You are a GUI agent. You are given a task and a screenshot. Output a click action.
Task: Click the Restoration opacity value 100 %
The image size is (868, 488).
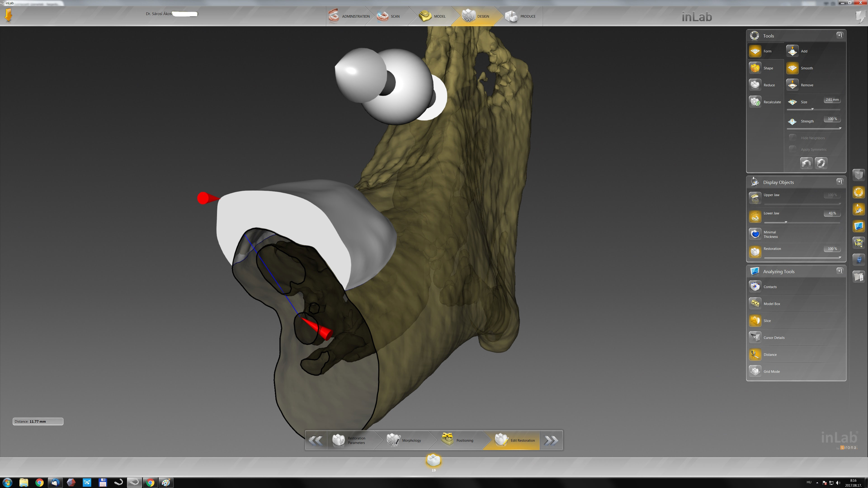click(832, 249)
